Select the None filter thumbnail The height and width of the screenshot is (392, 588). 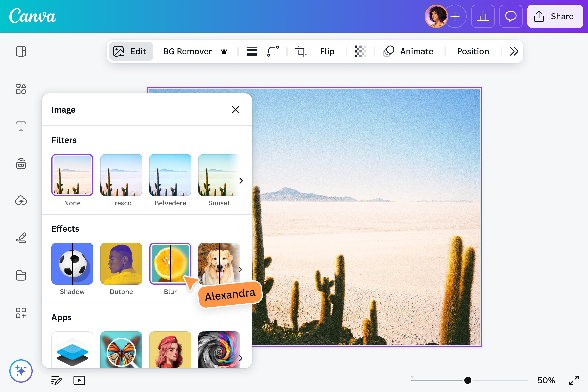pyautogui.click(x=72, y=175)
